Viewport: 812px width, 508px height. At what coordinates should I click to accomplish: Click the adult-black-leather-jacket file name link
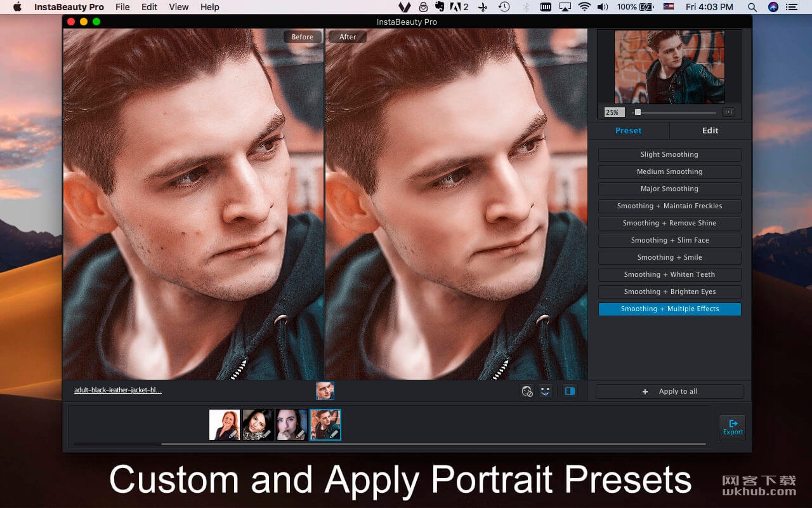118,391
